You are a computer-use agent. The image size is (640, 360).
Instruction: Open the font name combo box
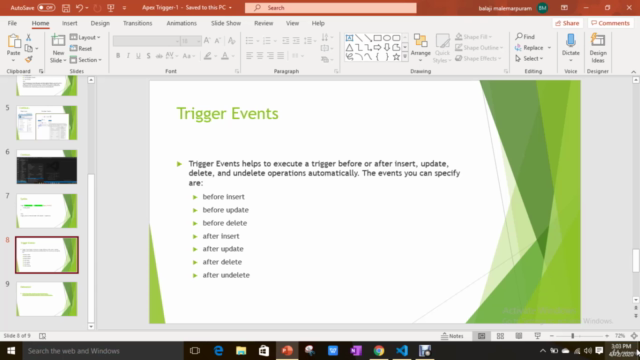pyautogui.click(x=147, y=41)
